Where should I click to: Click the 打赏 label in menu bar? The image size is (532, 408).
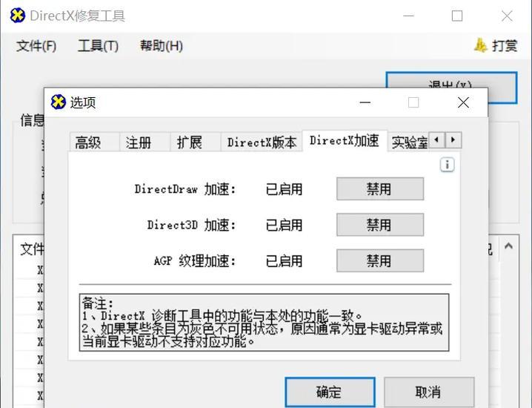tap(505, 45)
